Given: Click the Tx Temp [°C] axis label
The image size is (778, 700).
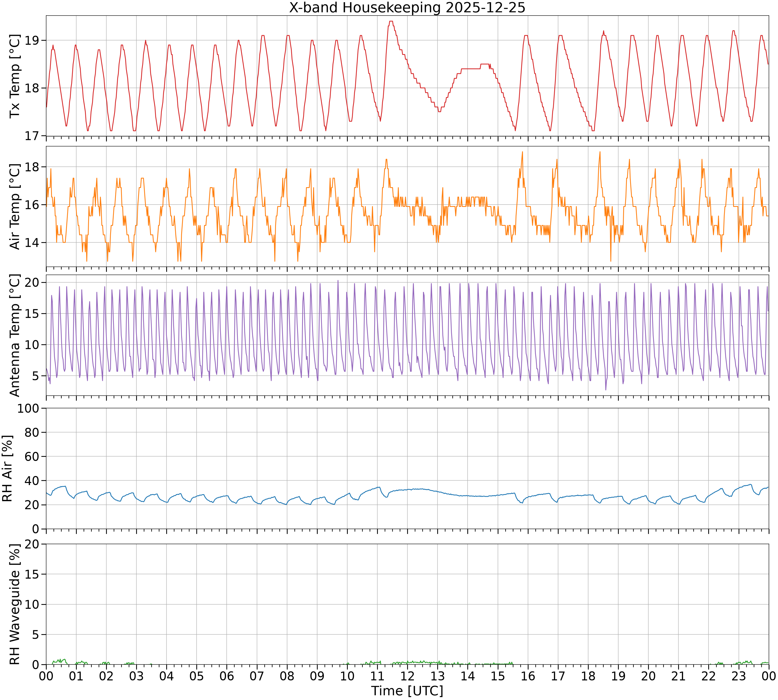Looking at the screenshot, I should (x=14, y=76).
